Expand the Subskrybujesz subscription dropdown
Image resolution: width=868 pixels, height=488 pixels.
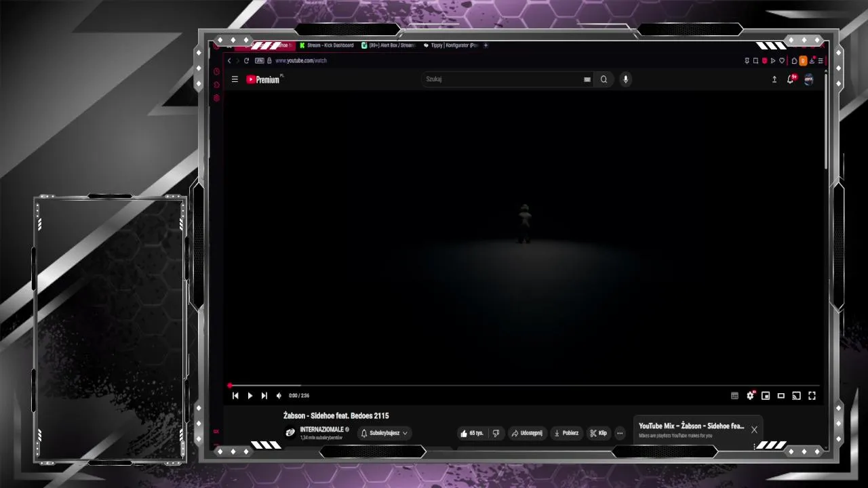(x=384, y=433)
